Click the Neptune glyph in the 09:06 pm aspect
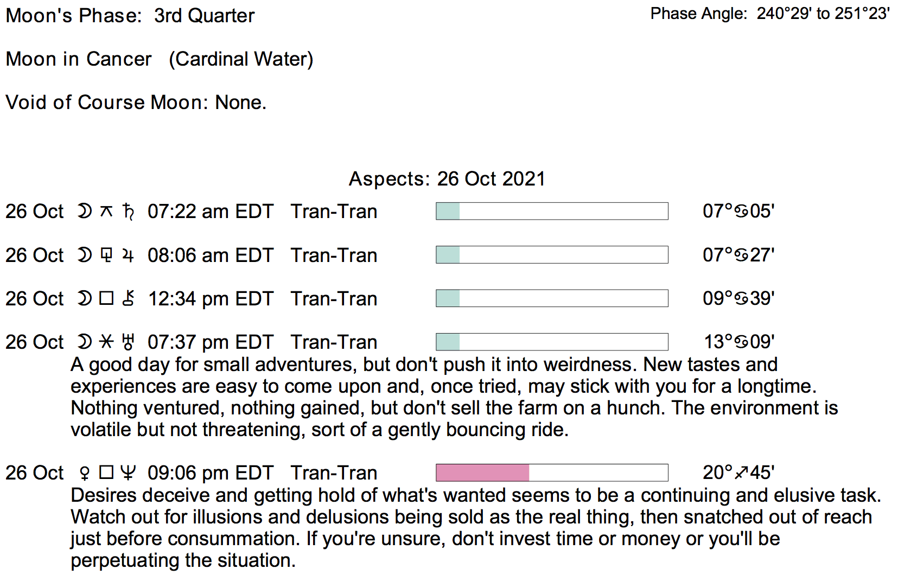This screenshot has width=904, height=588. pos(128,473)
